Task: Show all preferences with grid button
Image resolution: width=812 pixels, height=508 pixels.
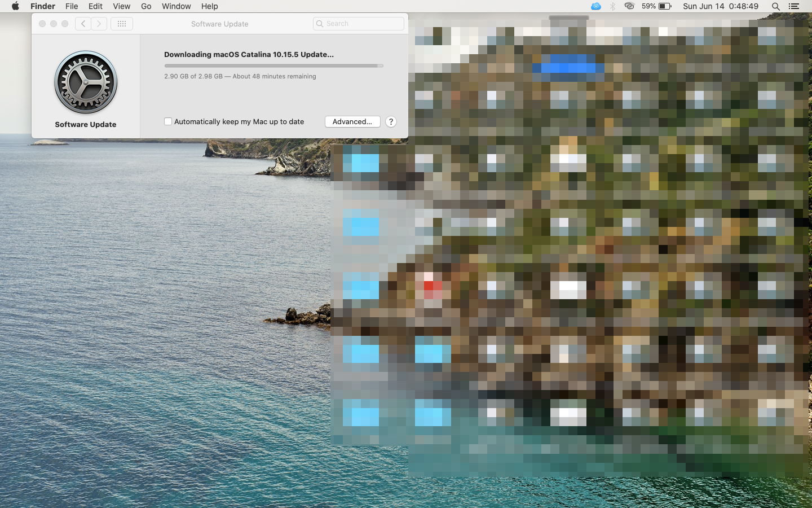Action: pos(122,24)
